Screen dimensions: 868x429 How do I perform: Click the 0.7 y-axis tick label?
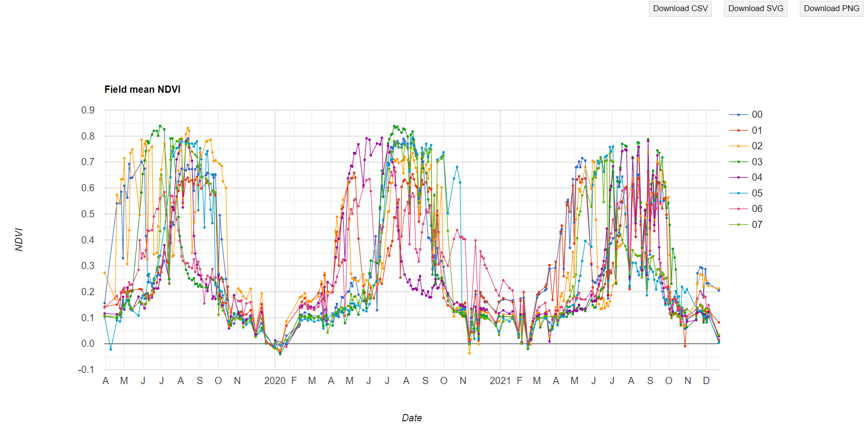point(88,162)
